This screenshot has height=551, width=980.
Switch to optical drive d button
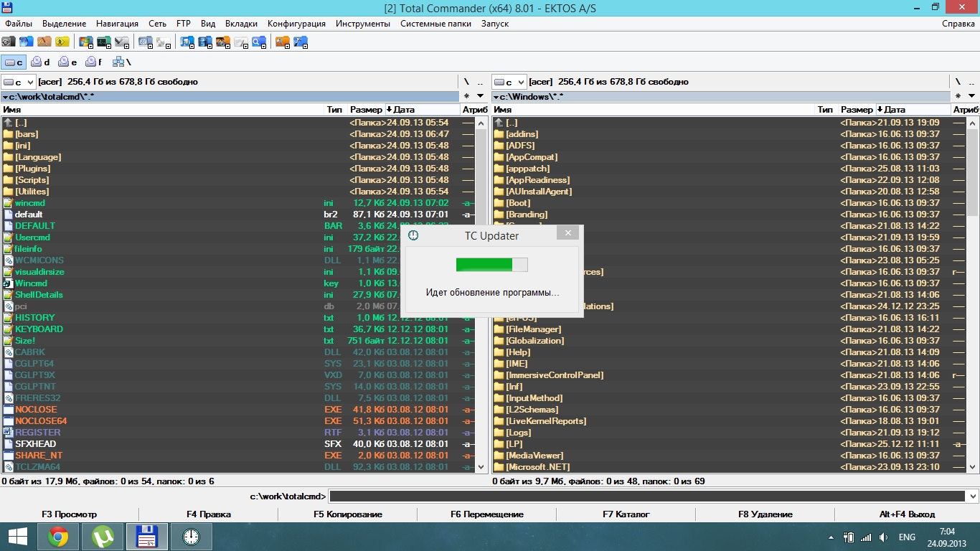pos(40,62)
